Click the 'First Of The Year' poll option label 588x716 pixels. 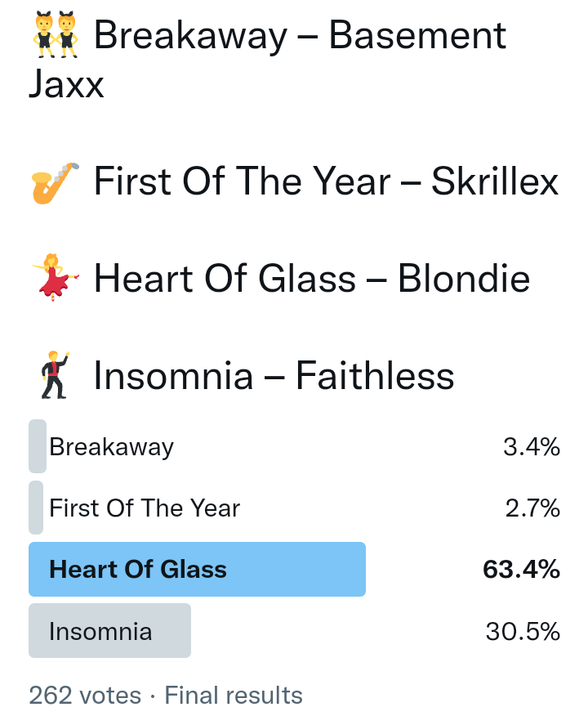pyautogui.click(x=145, y=508)
